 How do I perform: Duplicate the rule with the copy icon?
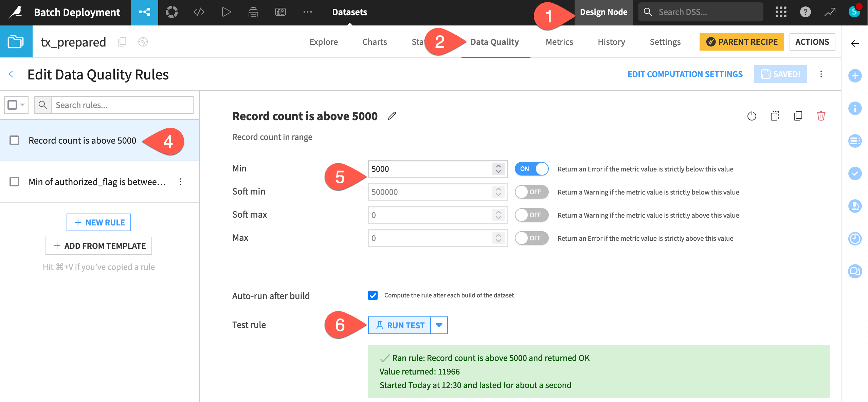pyautogui.click(x=798, y=116)
